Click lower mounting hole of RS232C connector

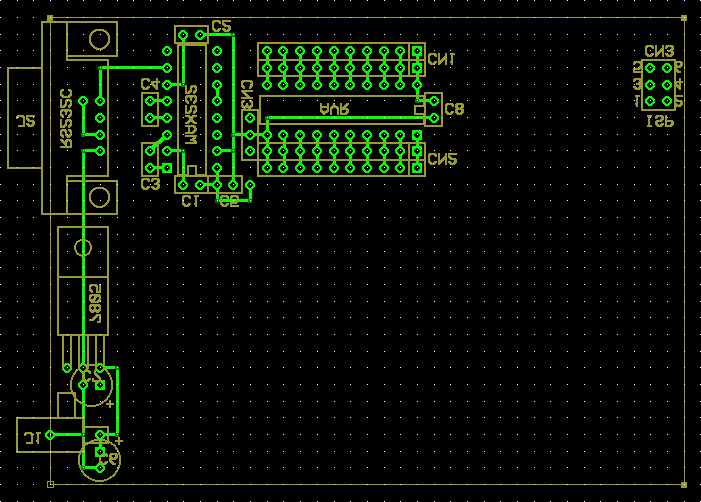(99, 196)
